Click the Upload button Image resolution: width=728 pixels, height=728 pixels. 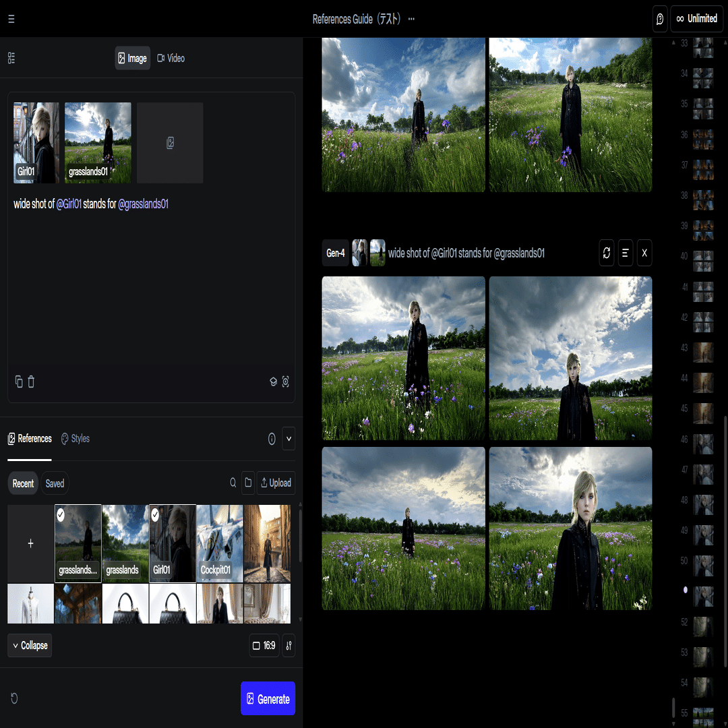[x=276, y=483]
